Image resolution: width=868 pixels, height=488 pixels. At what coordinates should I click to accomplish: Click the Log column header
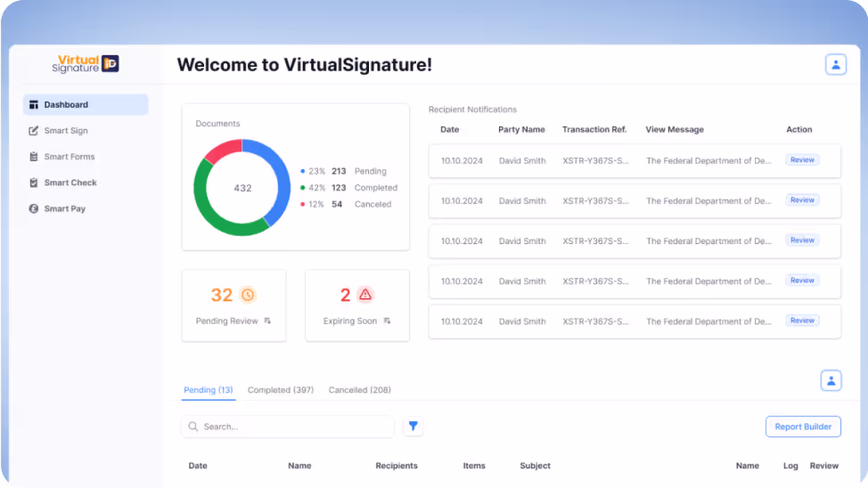(790, 466)
